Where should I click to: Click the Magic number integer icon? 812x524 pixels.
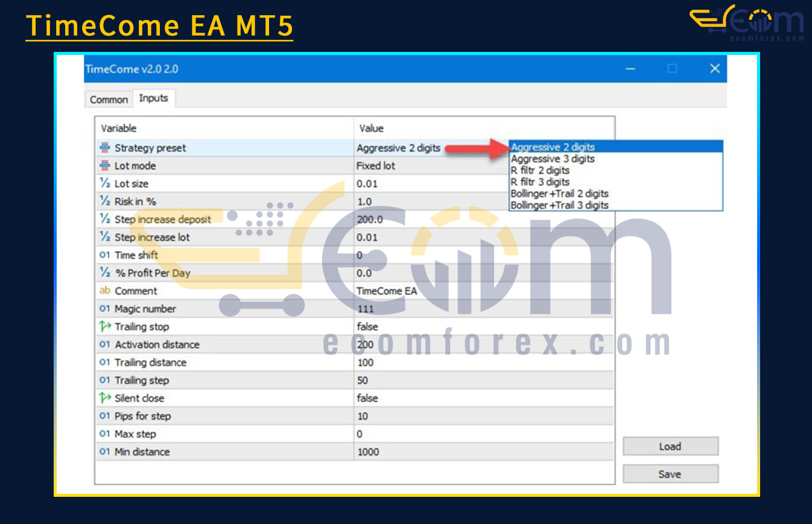point(105,309)
